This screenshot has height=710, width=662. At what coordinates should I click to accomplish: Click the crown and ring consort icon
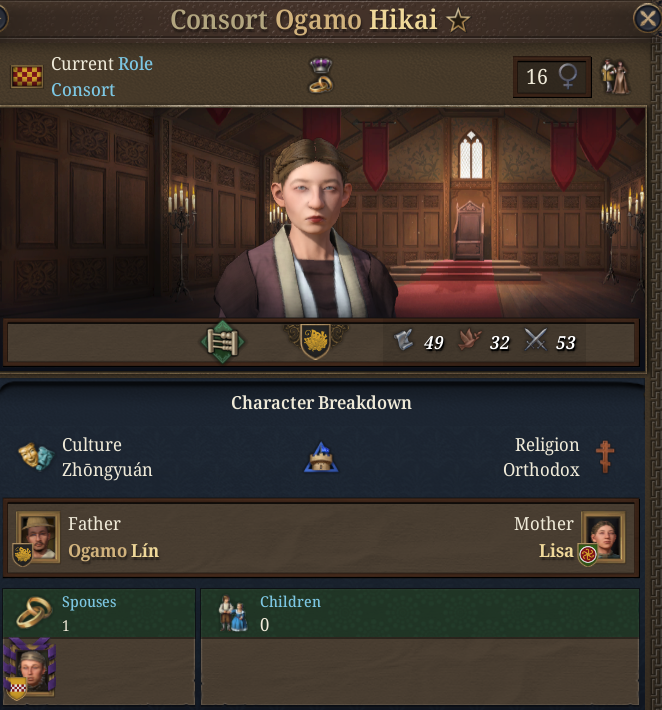pyautogui.click(x=321, y=75)
